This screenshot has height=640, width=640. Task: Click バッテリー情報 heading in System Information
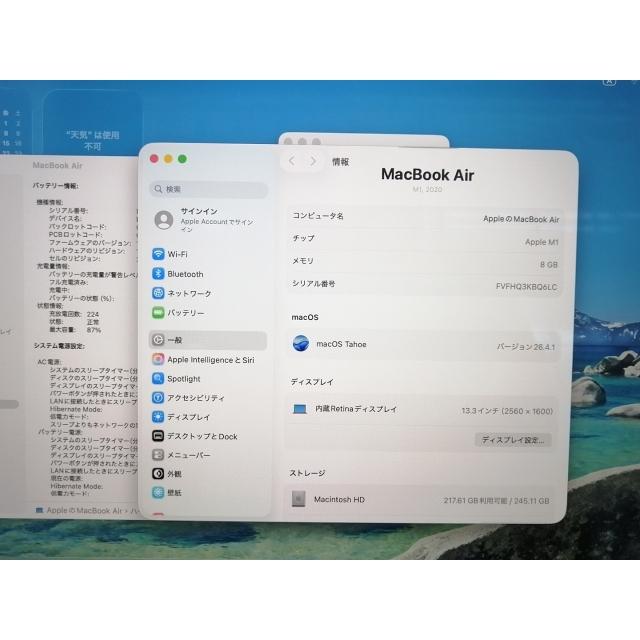point(56,186)
